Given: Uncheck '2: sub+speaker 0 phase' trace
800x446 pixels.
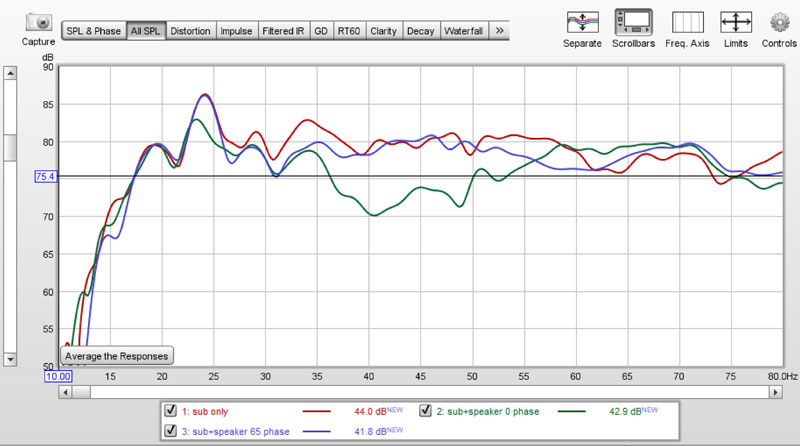Looking at the screenshot, I should pos(427,411).
